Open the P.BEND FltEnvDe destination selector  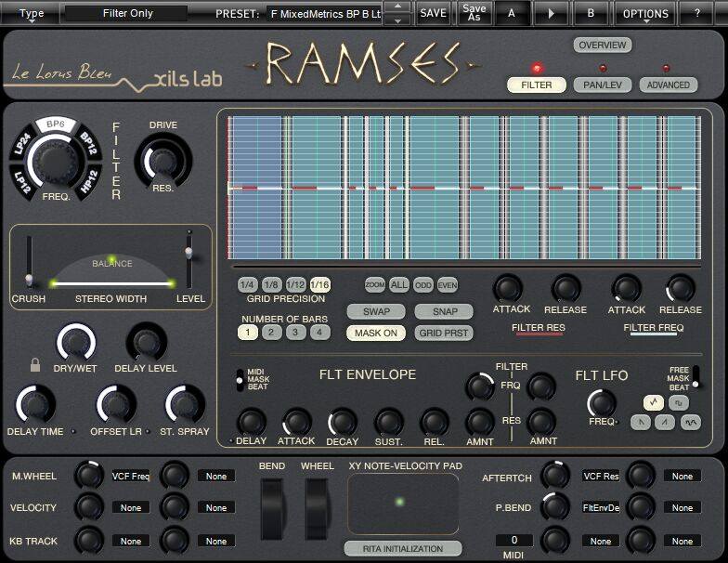(x=601, y=507)
